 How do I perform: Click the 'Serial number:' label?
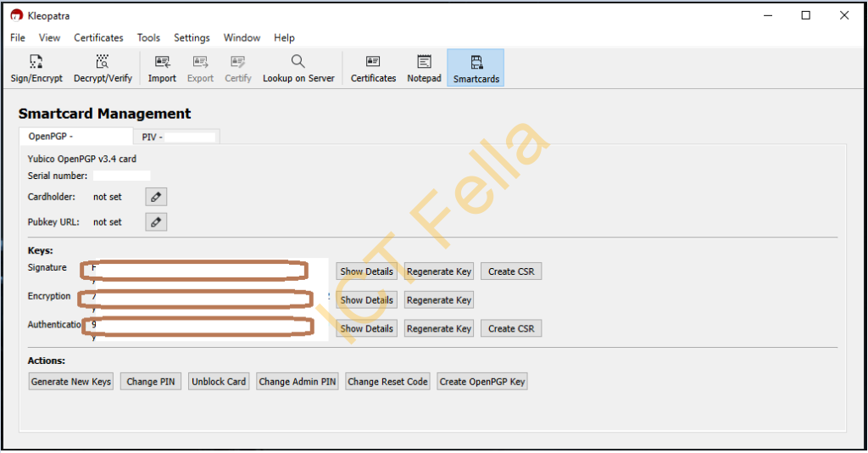tap(58, 176)
